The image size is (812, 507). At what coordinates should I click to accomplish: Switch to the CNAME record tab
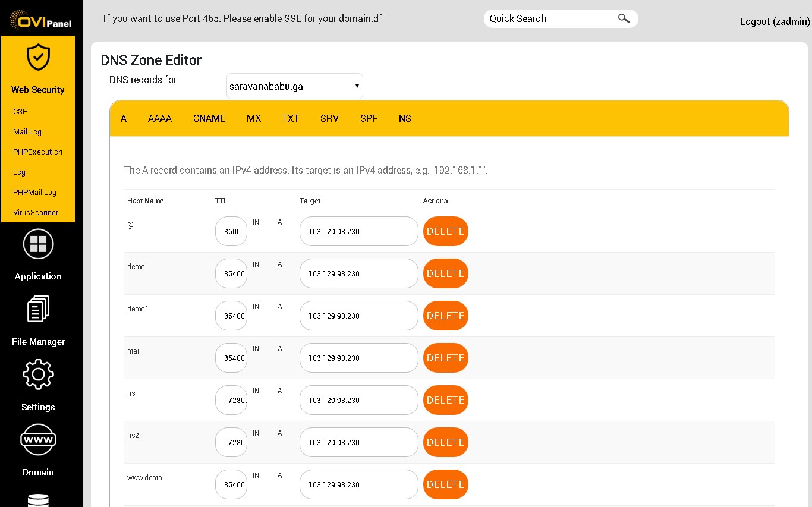pos(209,118)
